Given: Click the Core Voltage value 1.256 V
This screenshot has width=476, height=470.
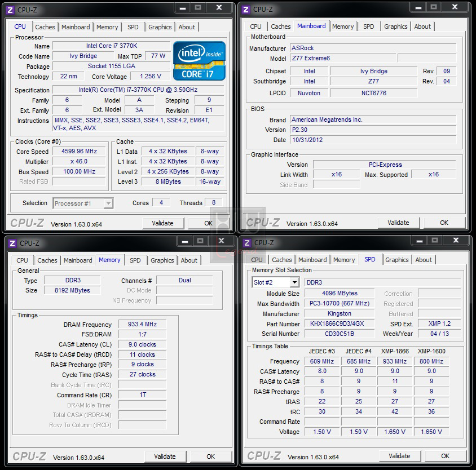Looking at the screenshot, I should point(151,77).
